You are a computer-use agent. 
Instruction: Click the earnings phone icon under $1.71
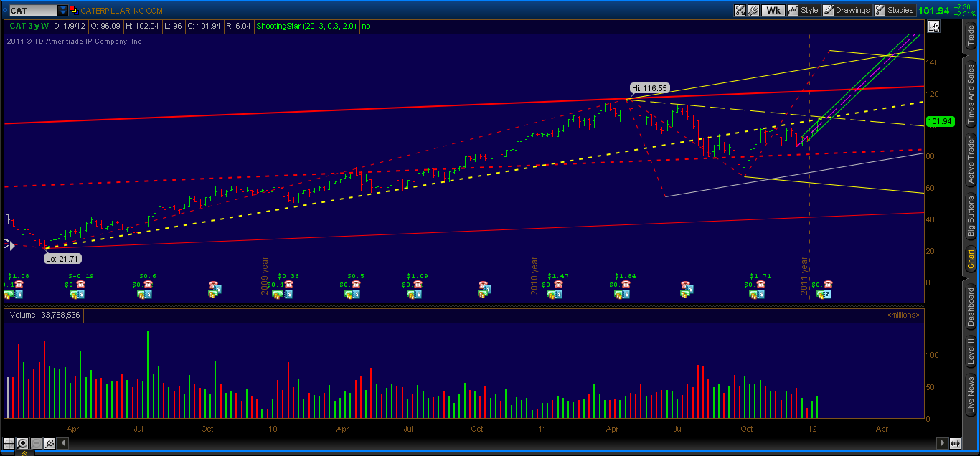[x=760, y=285]
